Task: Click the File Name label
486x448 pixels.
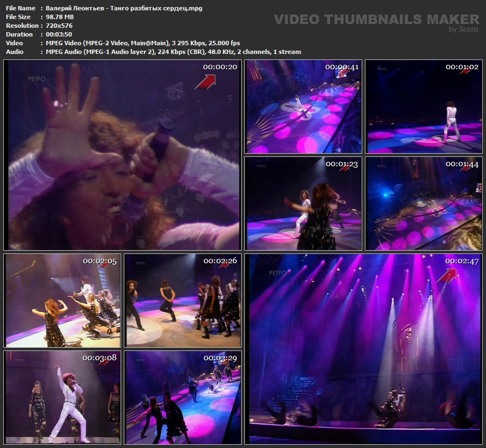Action: (21, 8)
